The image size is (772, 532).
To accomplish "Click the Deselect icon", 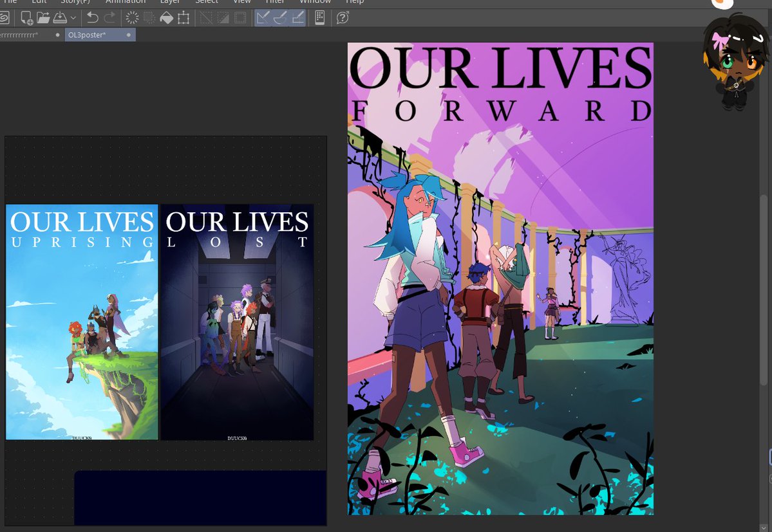I will [x=206, y=18].
